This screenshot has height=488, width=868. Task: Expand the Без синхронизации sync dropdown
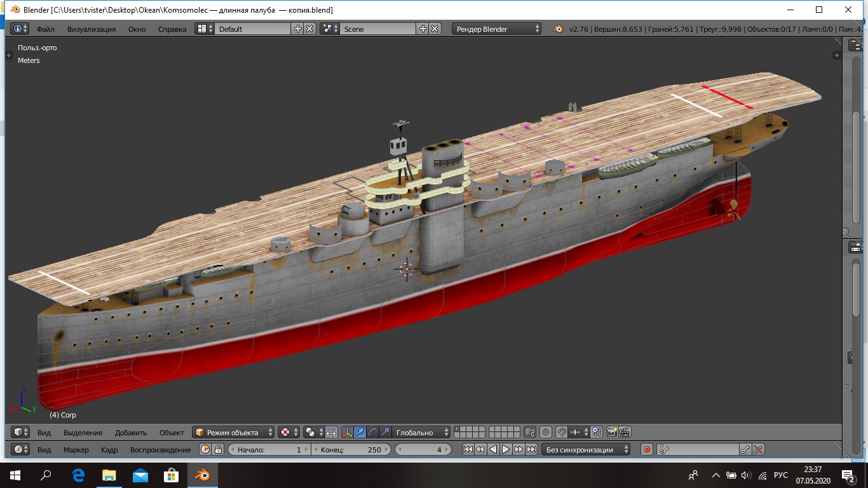coord(585,450)
